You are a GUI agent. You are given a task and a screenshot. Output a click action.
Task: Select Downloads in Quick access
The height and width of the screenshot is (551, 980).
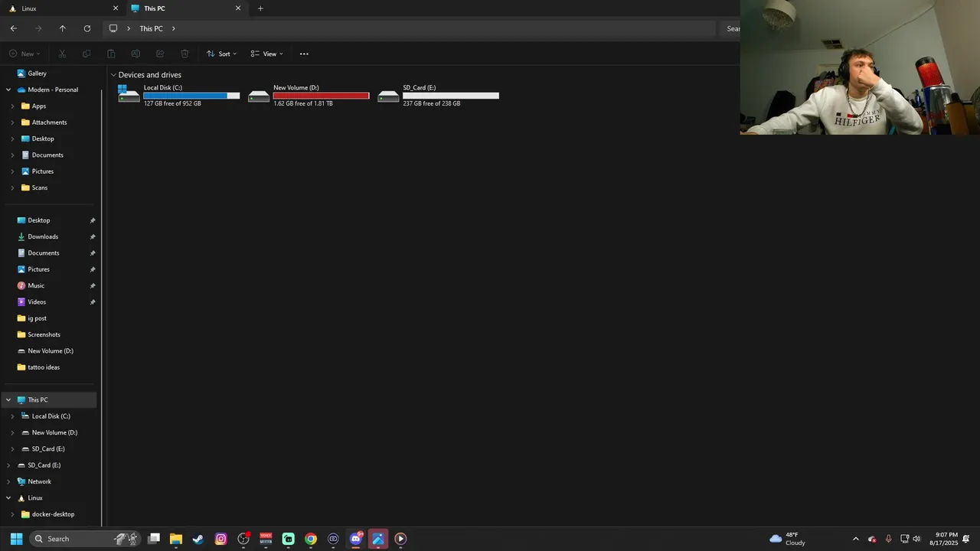point(43,236)
